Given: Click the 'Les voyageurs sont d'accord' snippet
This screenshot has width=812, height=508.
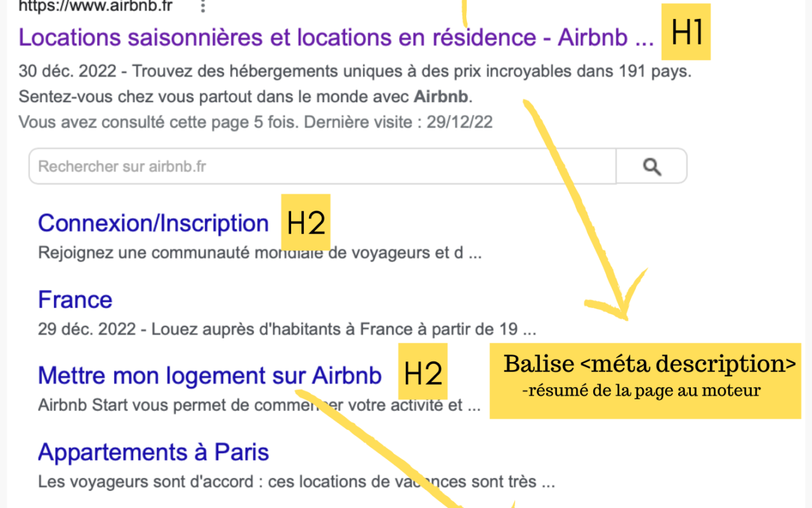Looking at the screenshot, I should pyautogui.click(x=296, y=481).
